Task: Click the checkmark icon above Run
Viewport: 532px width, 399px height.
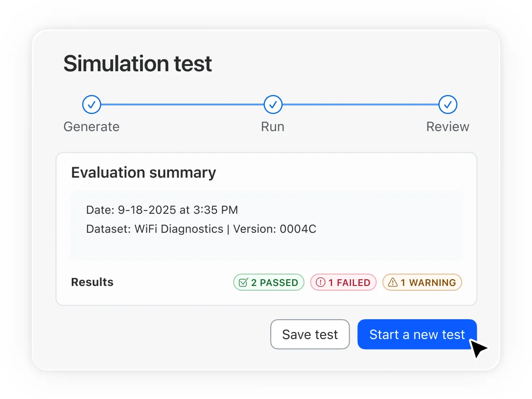Action: 273,104
